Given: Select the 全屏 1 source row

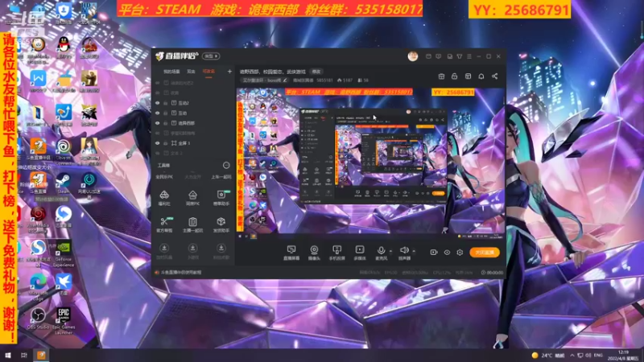Looking at the screenshot, I should [193, 143].
